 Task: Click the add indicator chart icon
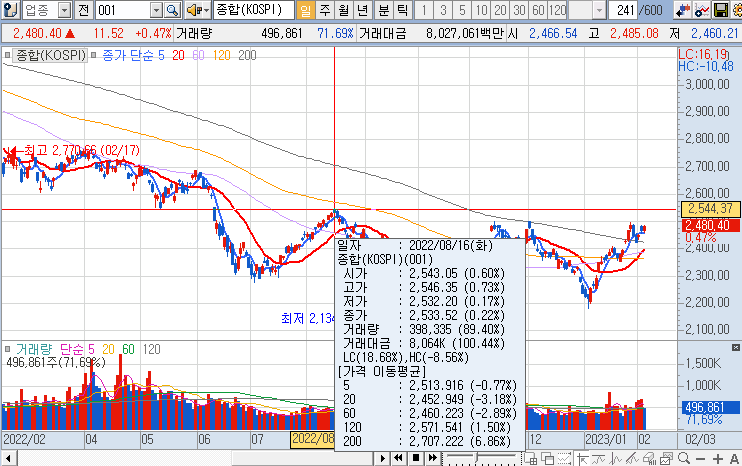pyautogui.click(x=702, y=10)
